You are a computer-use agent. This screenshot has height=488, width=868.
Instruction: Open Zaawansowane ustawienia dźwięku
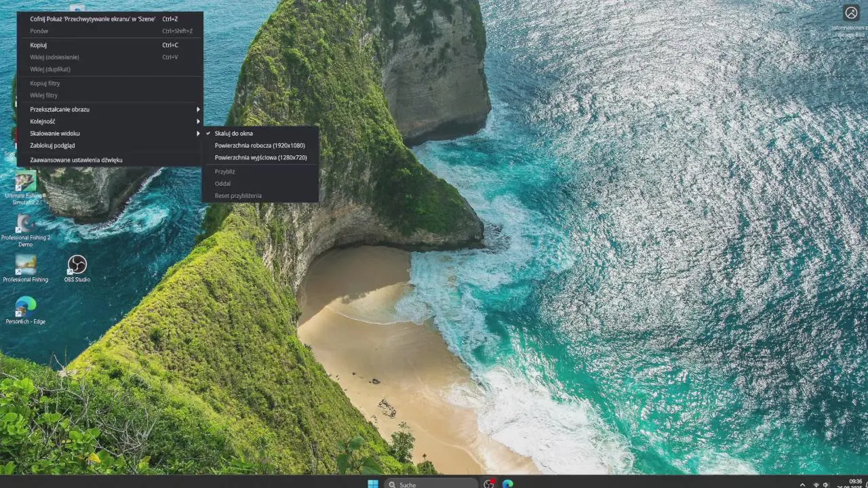[110, 160]
